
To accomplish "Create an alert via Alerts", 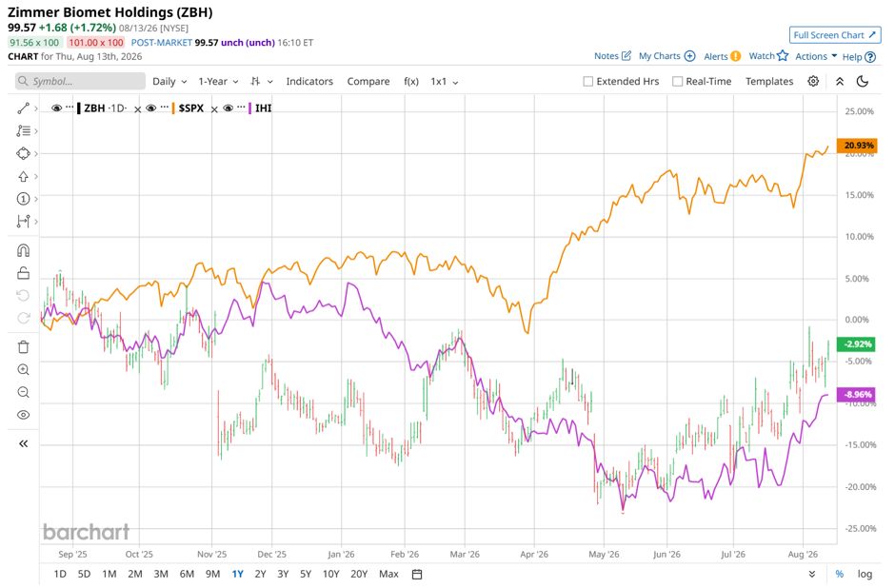I will tap(722, 56).
